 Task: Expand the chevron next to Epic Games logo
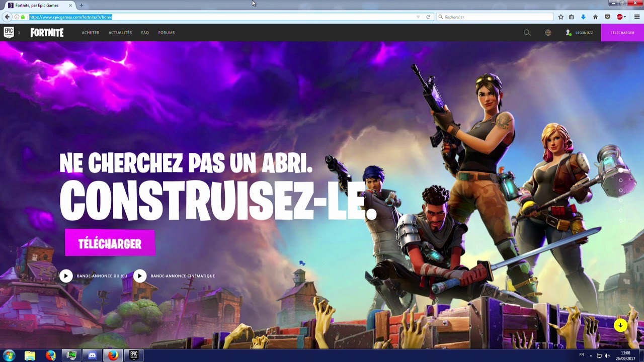[x=19, y=33]
